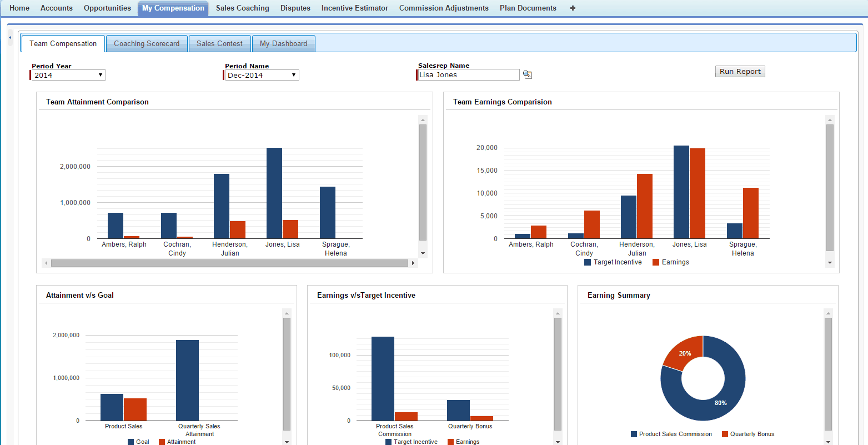This screenshot has width=868, height=445.
Task: Select the My Dashboard tab
Action: tap(283, 43)
